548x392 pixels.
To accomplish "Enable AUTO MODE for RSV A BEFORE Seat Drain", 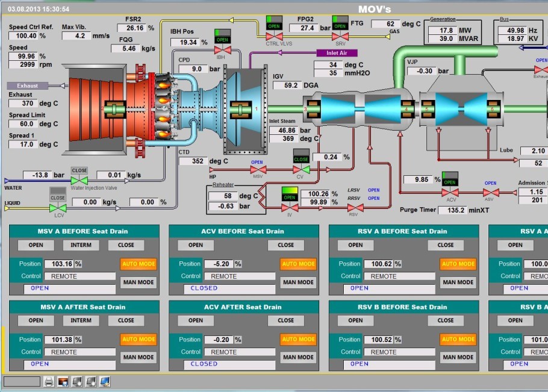I will (458, 264).
